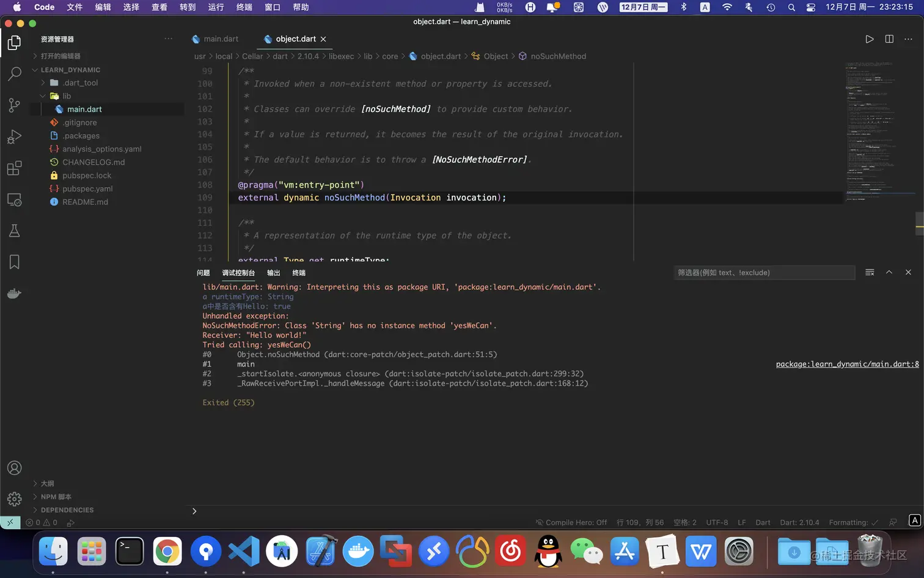Open the Docker view in activity bar
The width and height of the screenshot is (924, 578).
coord(14,294)
